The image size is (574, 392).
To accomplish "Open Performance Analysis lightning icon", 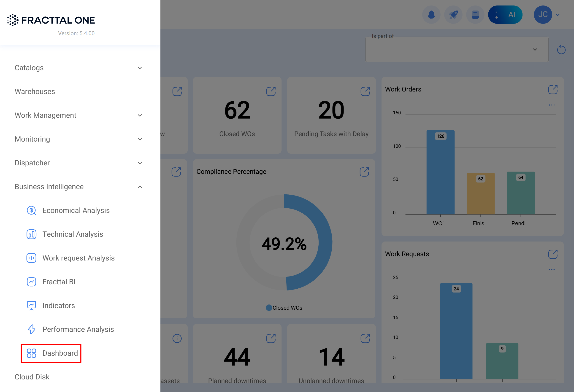I will click(31, 329).
